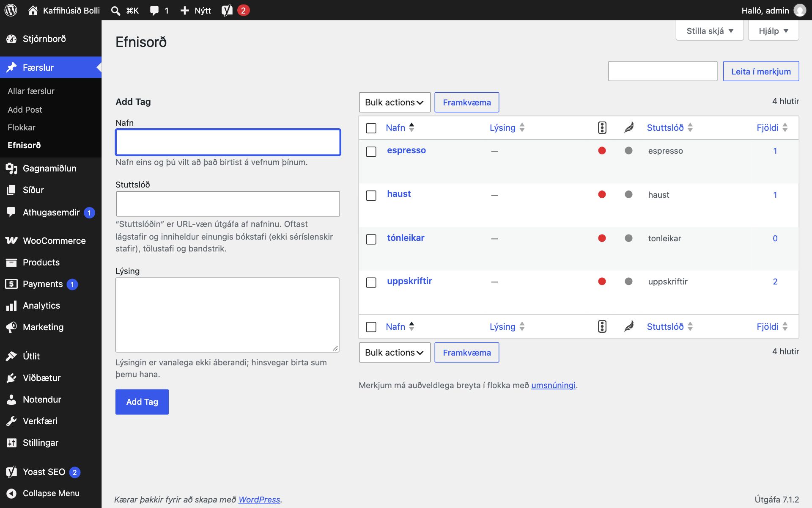
Task: Expand the Stilla skjá screen options
Action: point(710,31)
